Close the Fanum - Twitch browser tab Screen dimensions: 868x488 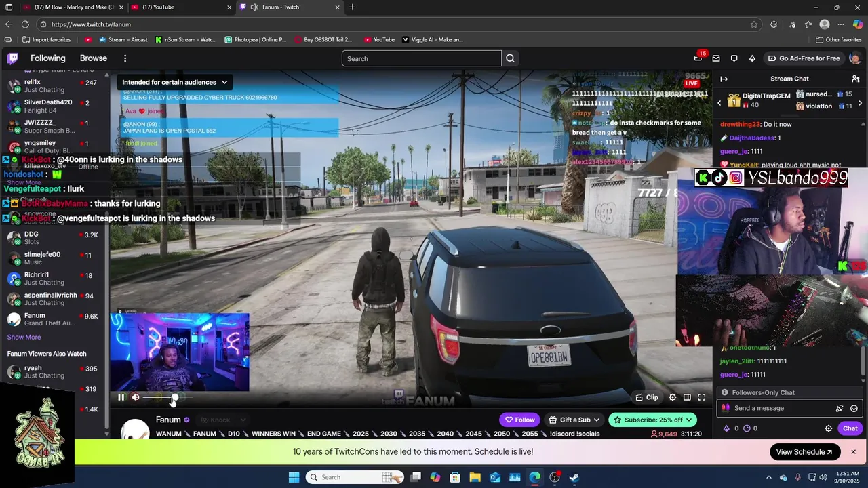337,7
